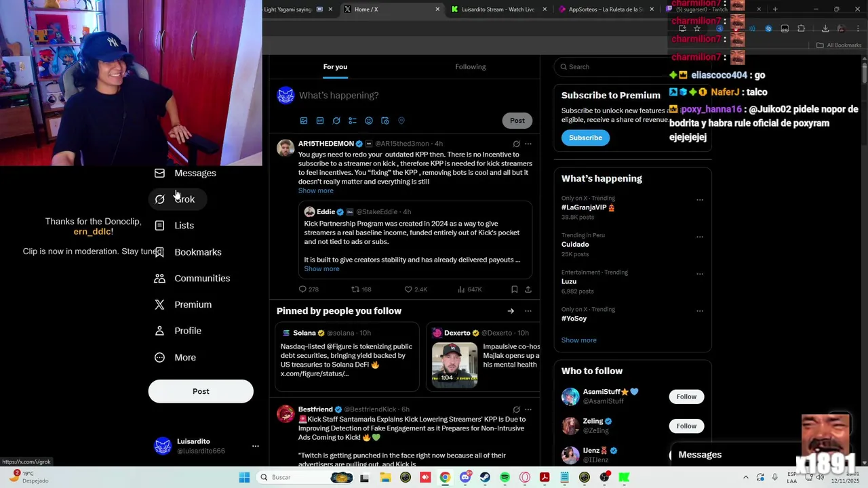This screenshot has height=488, width=868.
Task: Click the Subscribe to Premium button
Action: [585, 138]
